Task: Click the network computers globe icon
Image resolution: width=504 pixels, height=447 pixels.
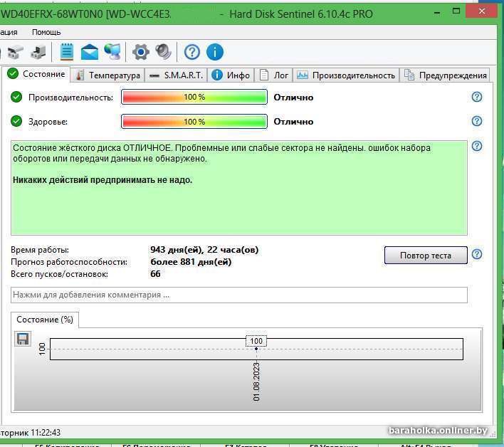Action: (112, 51)
